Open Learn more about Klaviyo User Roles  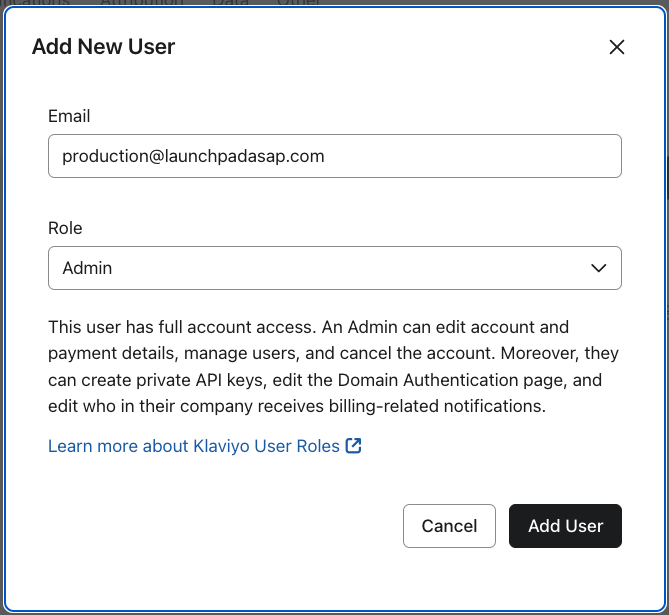pos(194,446)
